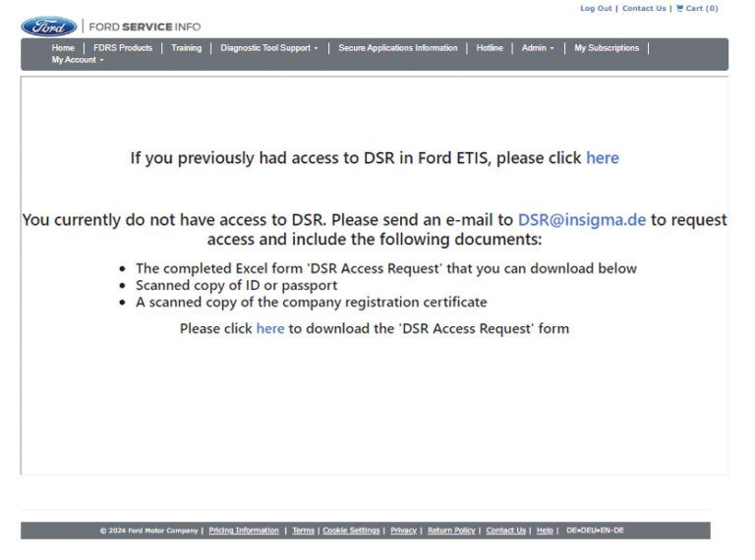Expand My Account dropdown
The width and height of the screenshot is (755, 560).
(x=77, y=60)
